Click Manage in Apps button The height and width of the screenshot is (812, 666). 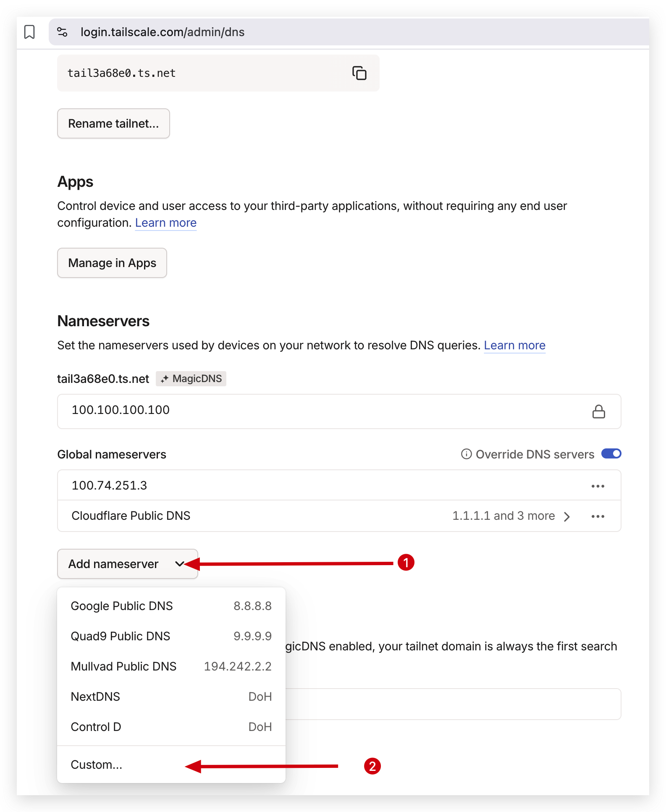(112, 263)
